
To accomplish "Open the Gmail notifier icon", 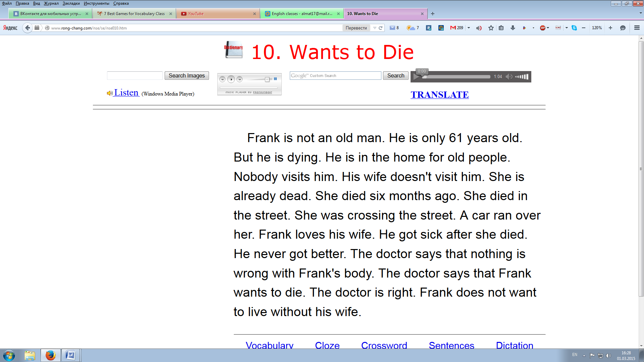I will click(453, 28).
